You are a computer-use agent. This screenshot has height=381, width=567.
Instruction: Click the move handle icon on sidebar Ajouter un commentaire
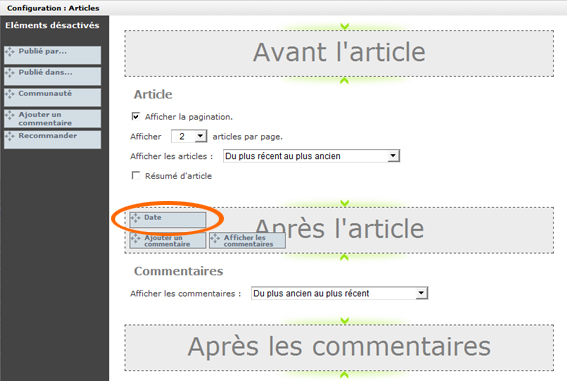(10, 115)
